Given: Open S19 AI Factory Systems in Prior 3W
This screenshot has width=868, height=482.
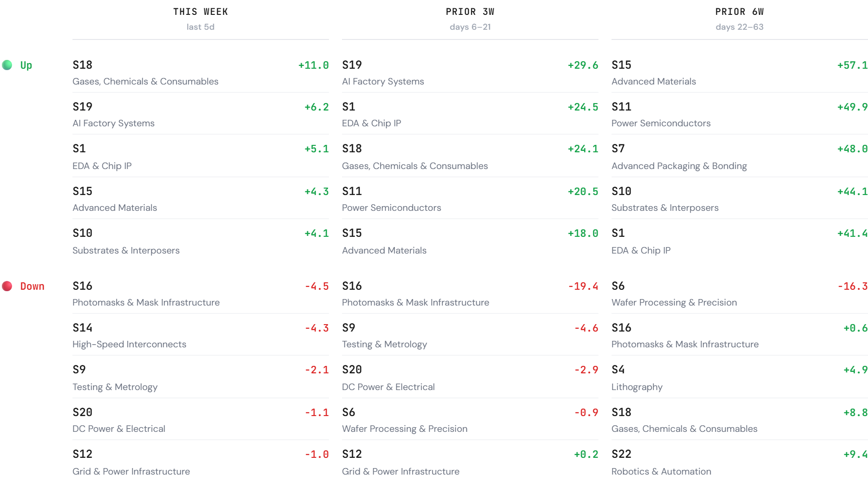Looking at the screenshot, I should [x=470, y=72].
